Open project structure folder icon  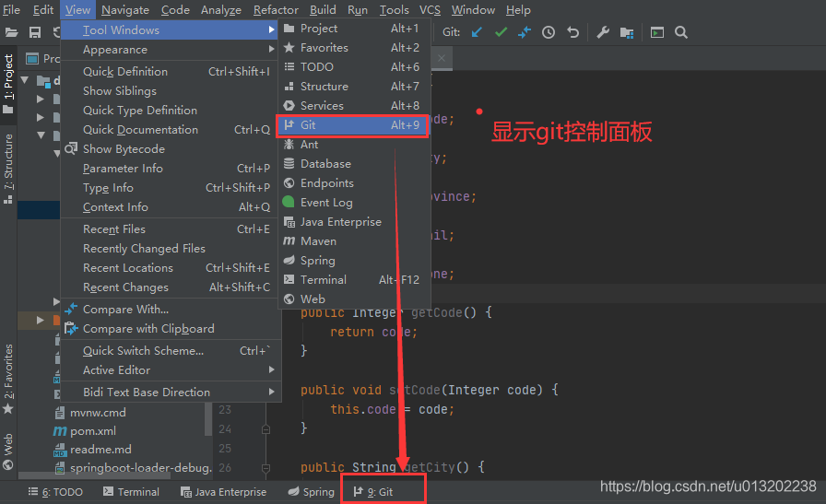(x=627, y=32)
